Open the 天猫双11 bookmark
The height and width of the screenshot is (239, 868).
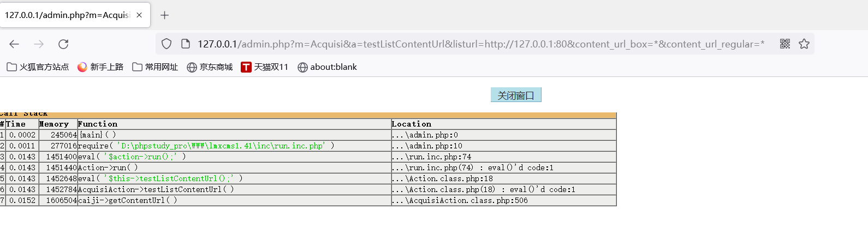[265, 67]
